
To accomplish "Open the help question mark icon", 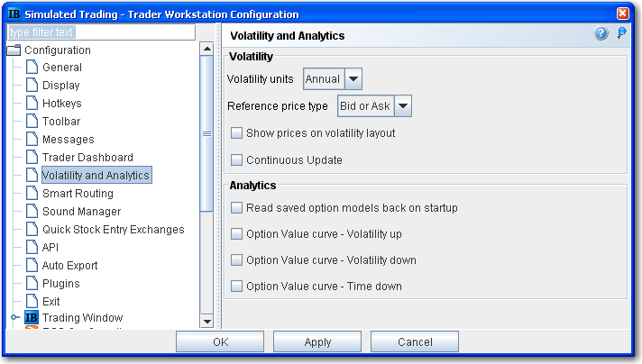I will (x=601, y=33).
